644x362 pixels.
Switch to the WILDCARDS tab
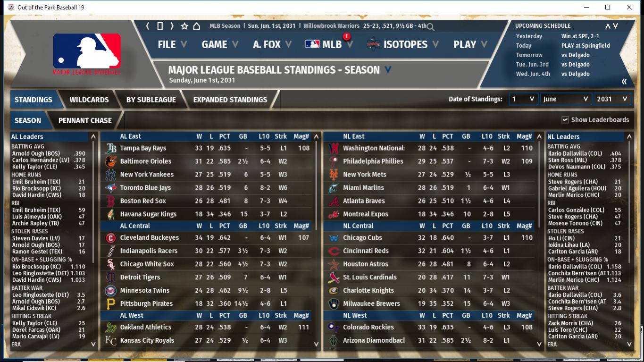point(89,100)
